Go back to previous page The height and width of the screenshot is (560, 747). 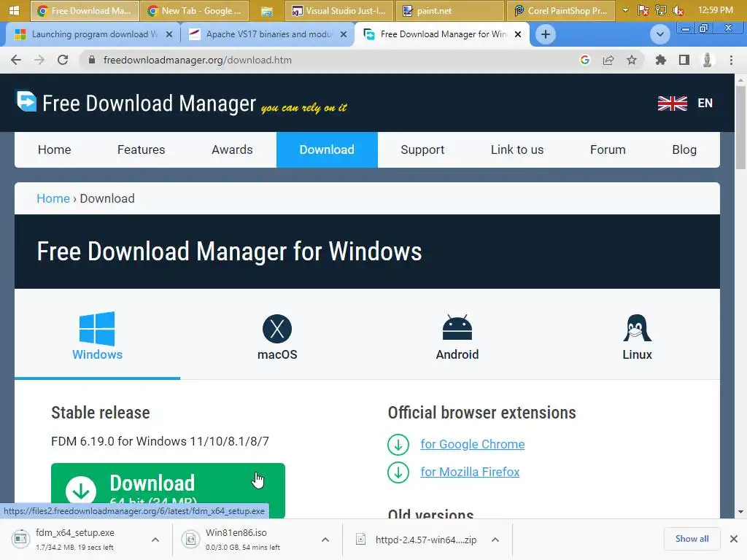coord(16,60)
